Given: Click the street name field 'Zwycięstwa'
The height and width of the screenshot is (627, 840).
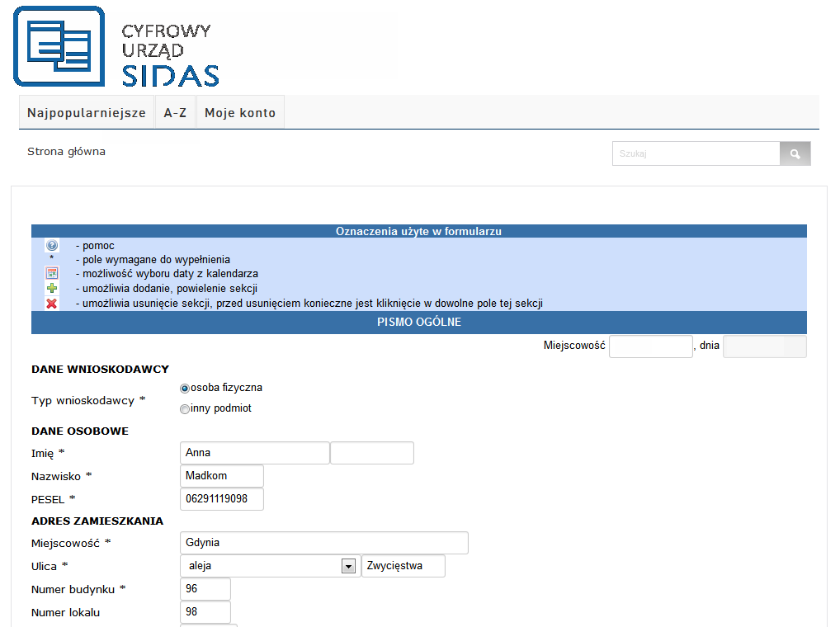Looking at the screenshot, I should 403,566.
